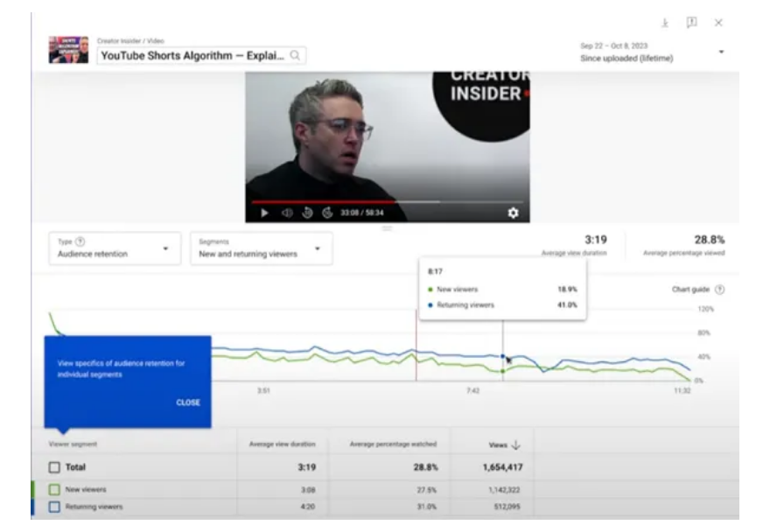Tick the New viewers checkbox
Image resolution: width=777 pixels, height=532 pixels.
54,490
